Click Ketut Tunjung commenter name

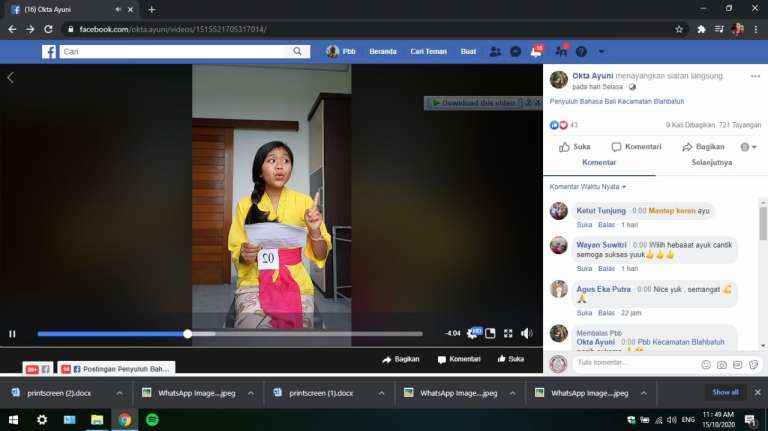(601, 211)
